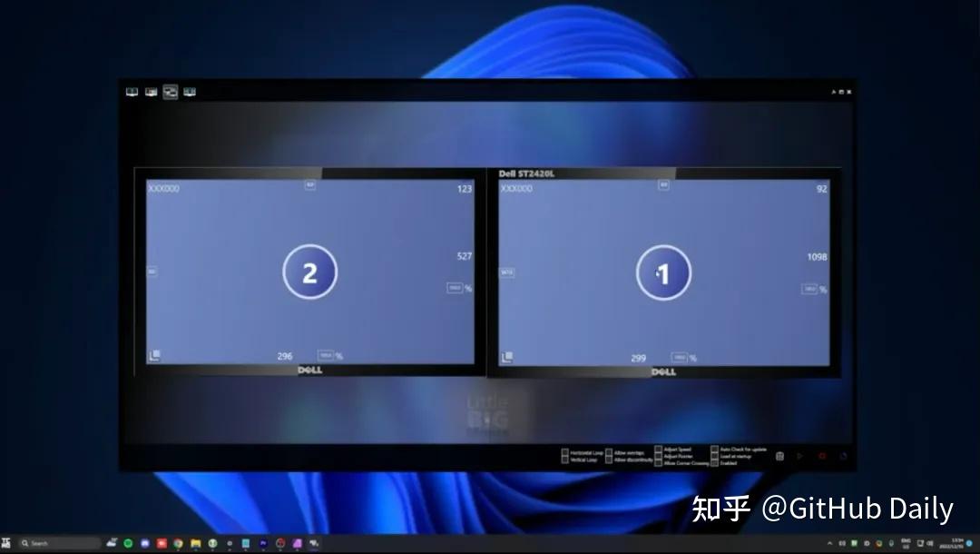Screen dimensions: 980x554
Task: Select the monitor 2 number circle
Action: click(310, 272)
